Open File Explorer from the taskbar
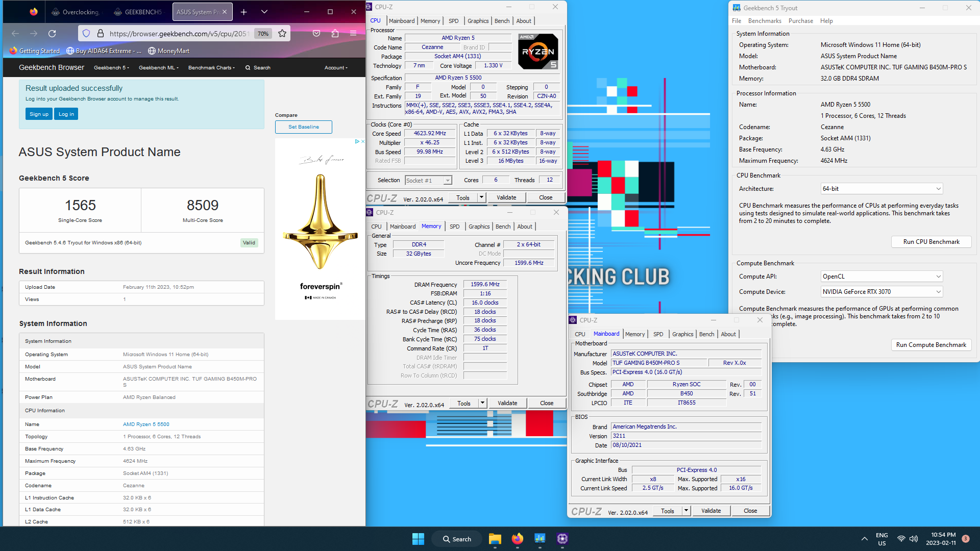This screenshot has height=551, width=980. (x=495, y=539)
